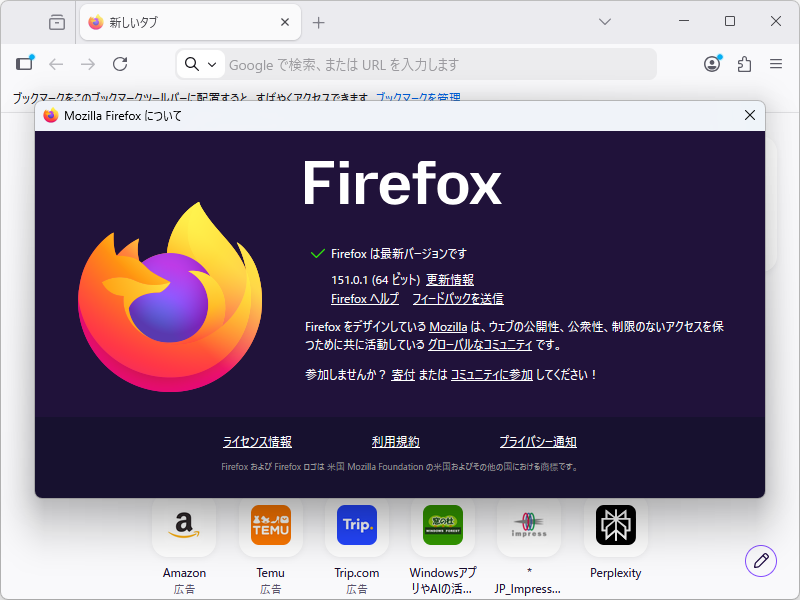Open a new tab with plus button
800x600 pixels.
click(318, 22)
